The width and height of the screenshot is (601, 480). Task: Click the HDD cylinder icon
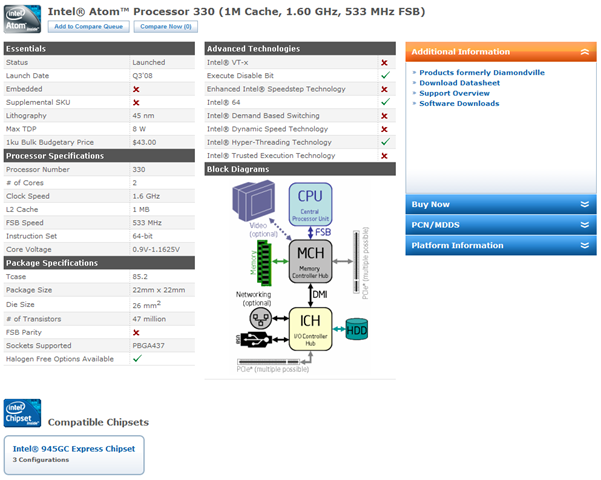point(356,329)
